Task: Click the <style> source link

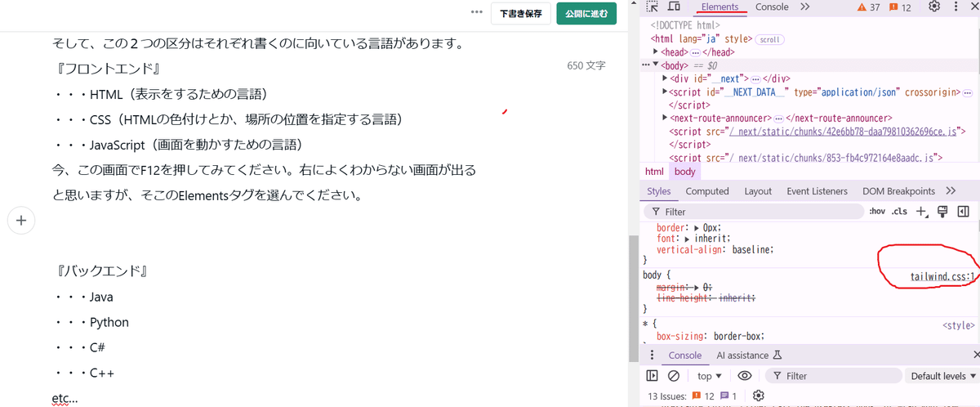Action: (x=959, y=325)
